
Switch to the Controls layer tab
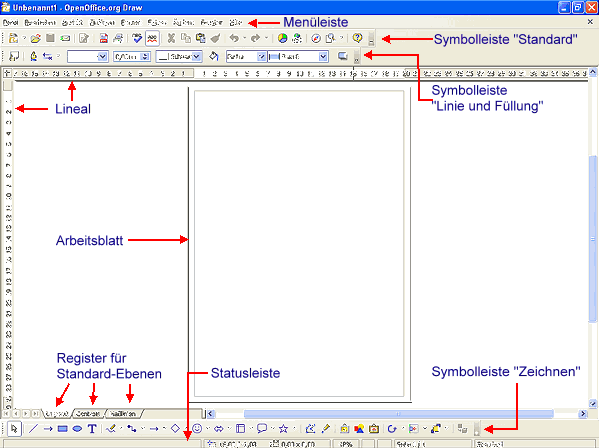[x=88, y=414]
